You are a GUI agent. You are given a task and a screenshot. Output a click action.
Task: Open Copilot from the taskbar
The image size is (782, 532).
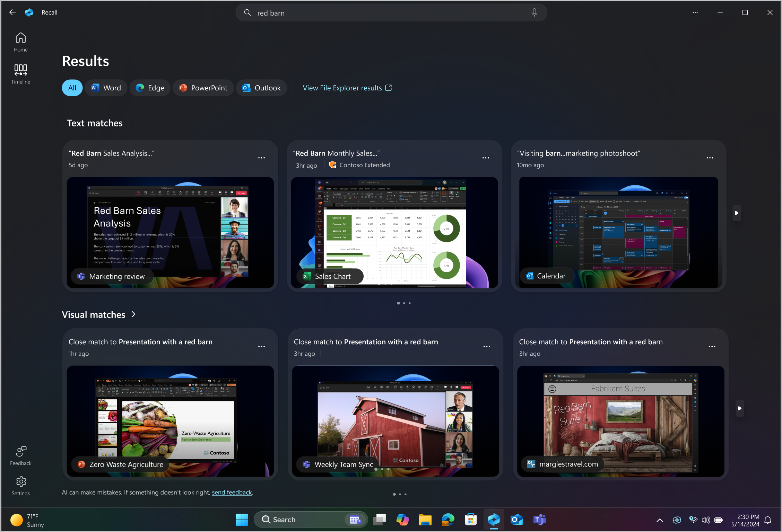(x=402, y=520)
